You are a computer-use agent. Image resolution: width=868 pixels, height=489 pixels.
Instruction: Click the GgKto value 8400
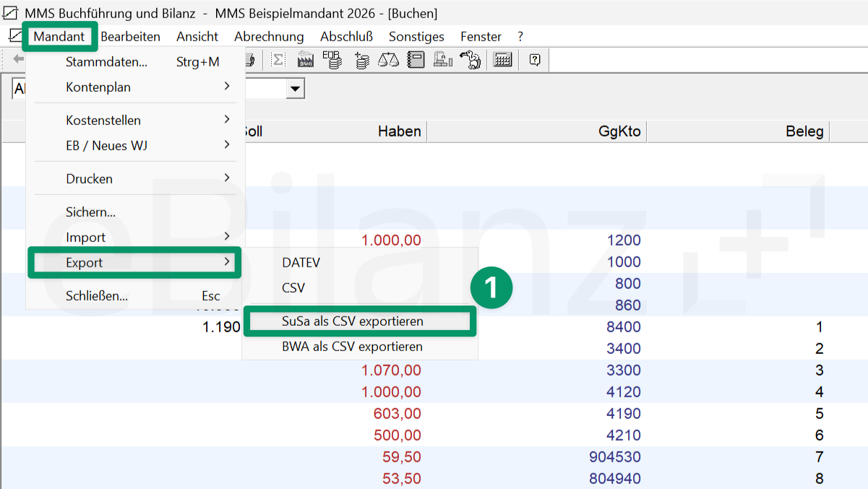(624, 327)
